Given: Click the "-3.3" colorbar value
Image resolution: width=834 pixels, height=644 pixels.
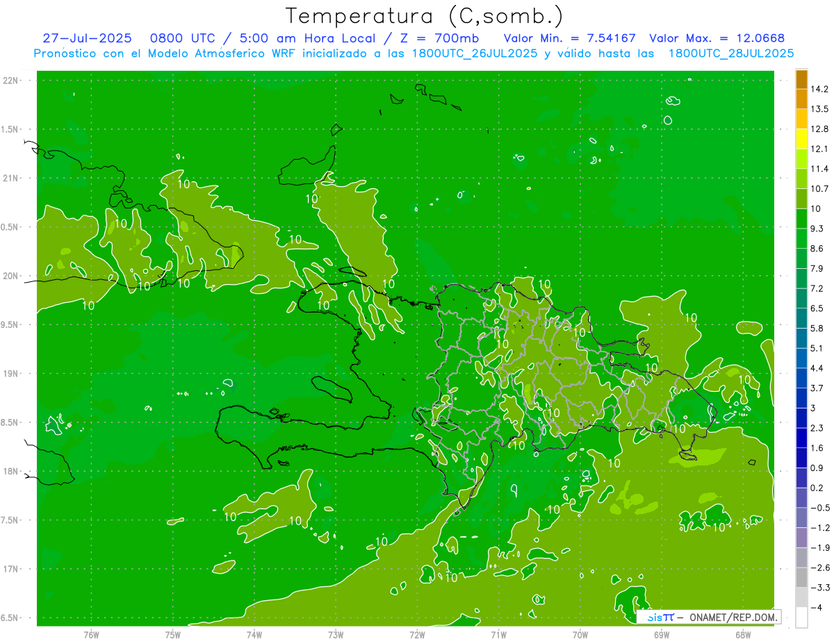Looking at the screenshot, I should (820, 588).
